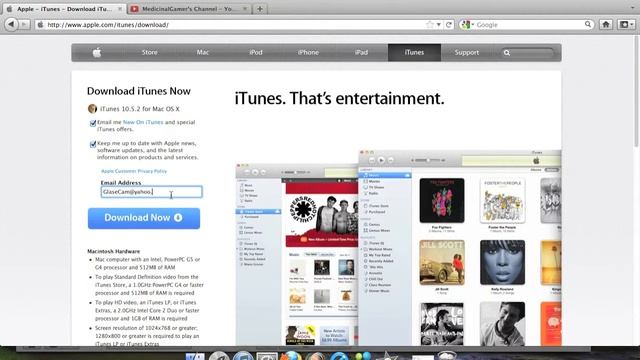Reload the page with the refresh icon

(449, 24)
